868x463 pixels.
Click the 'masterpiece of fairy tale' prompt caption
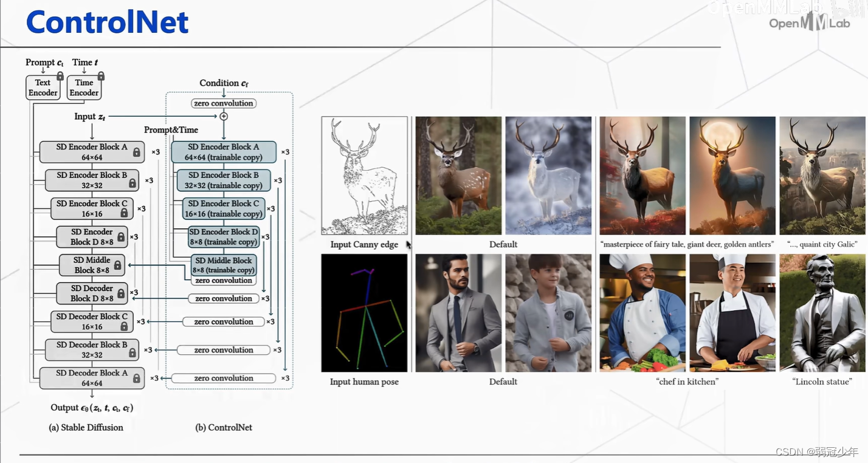coord(687,244)
